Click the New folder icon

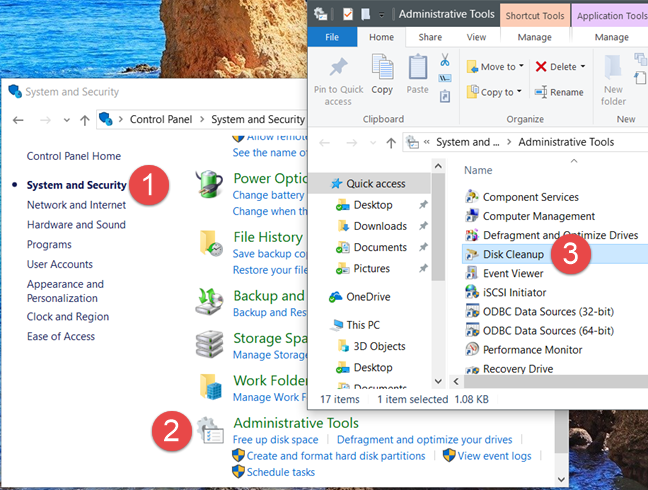pyautogui.click(x=613, y=67)
